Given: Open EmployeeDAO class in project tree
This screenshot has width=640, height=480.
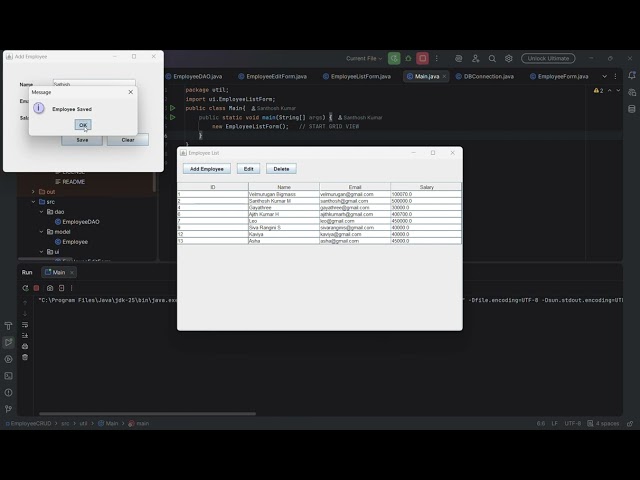Looking at the screenshot, I should tap(77, 222).
